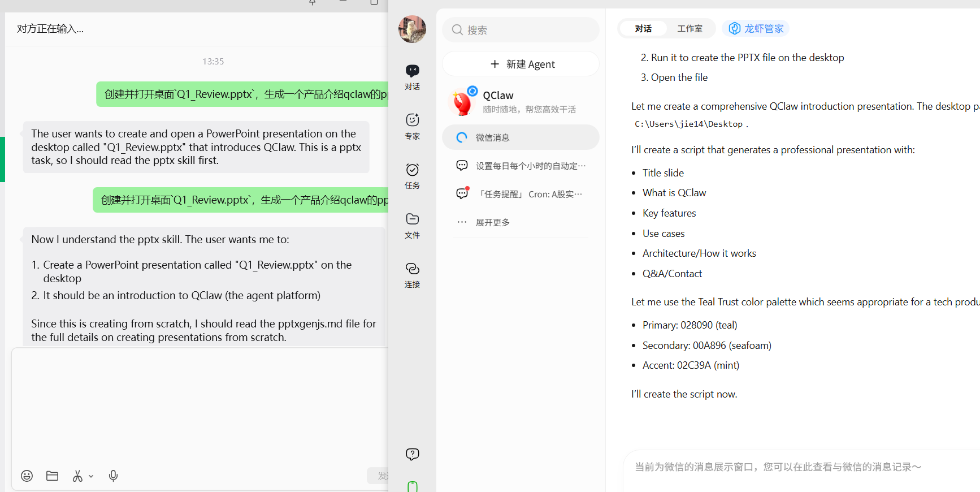This screenshot has width=980, height=492.
Task: Open the 文件 files sidebar icon
Action: point(413,226)
